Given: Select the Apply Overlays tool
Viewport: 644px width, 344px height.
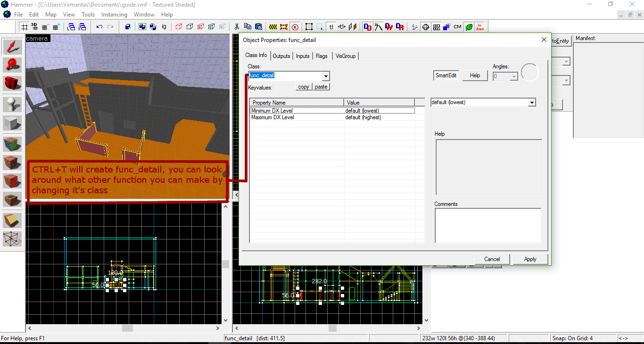Looking at the screenshot, I should click(x=13, y=199).
